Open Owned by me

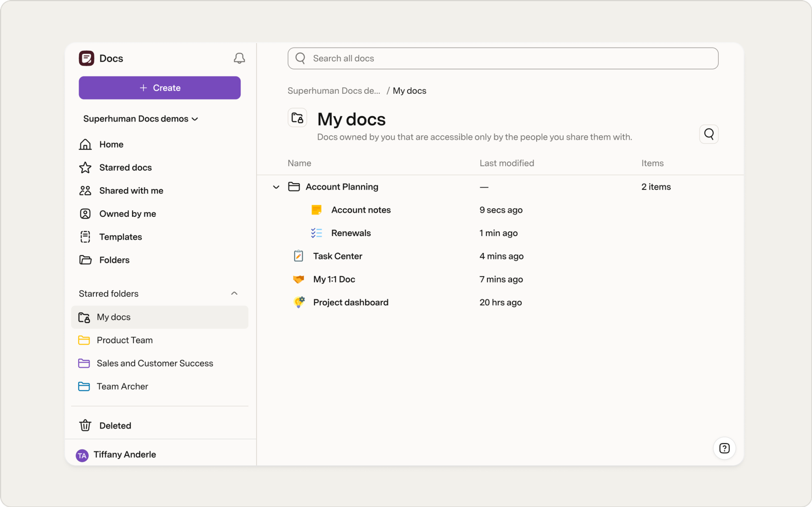coord(127,214)
